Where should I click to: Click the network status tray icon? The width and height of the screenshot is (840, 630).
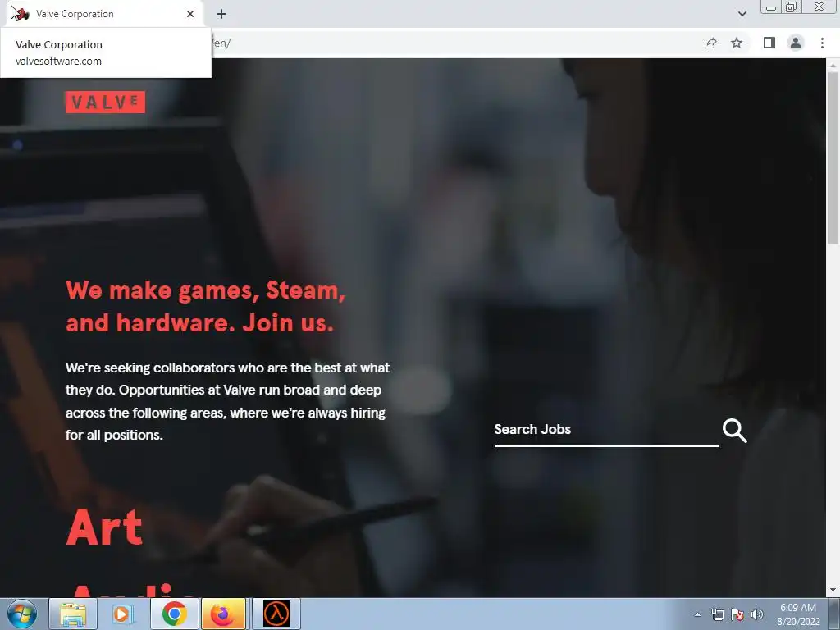pos(717,614)
